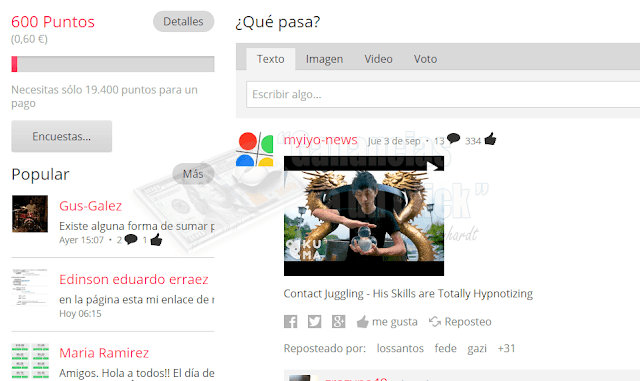This screenshot has height=381, width=640.
Task: Share the post on Google Plus
Action: pos(338,322)
